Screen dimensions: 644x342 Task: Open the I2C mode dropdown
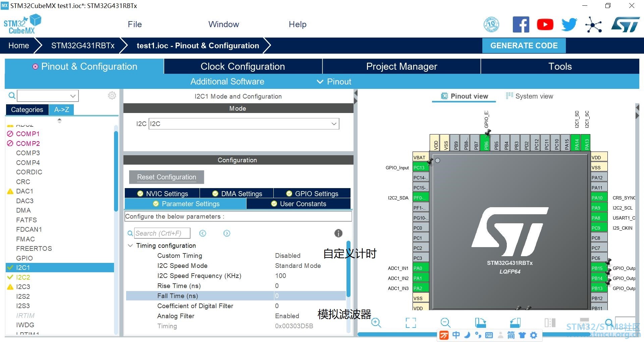(x=244, y=124)
